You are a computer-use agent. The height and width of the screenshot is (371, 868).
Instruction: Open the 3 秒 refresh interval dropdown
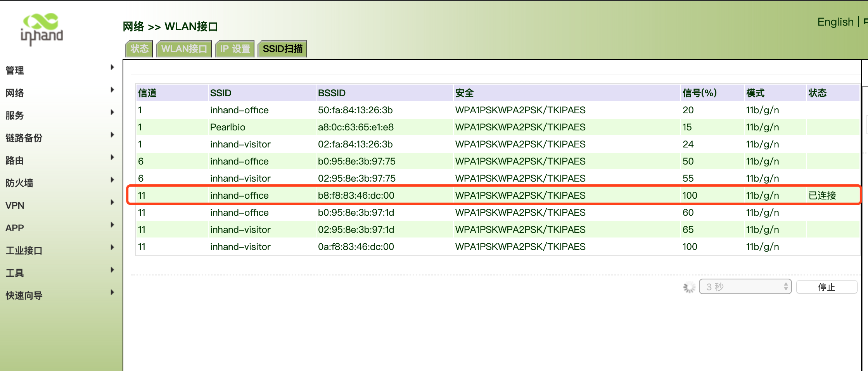pos(745,287)
